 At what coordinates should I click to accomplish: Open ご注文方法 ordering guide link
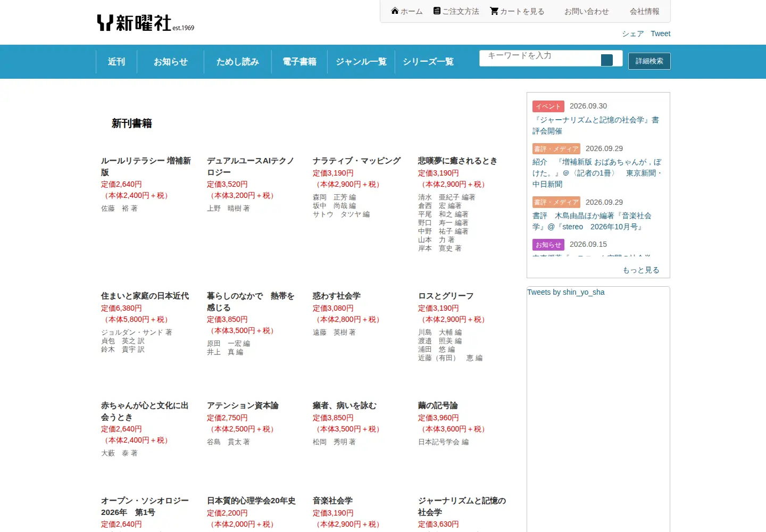point(456,11)
